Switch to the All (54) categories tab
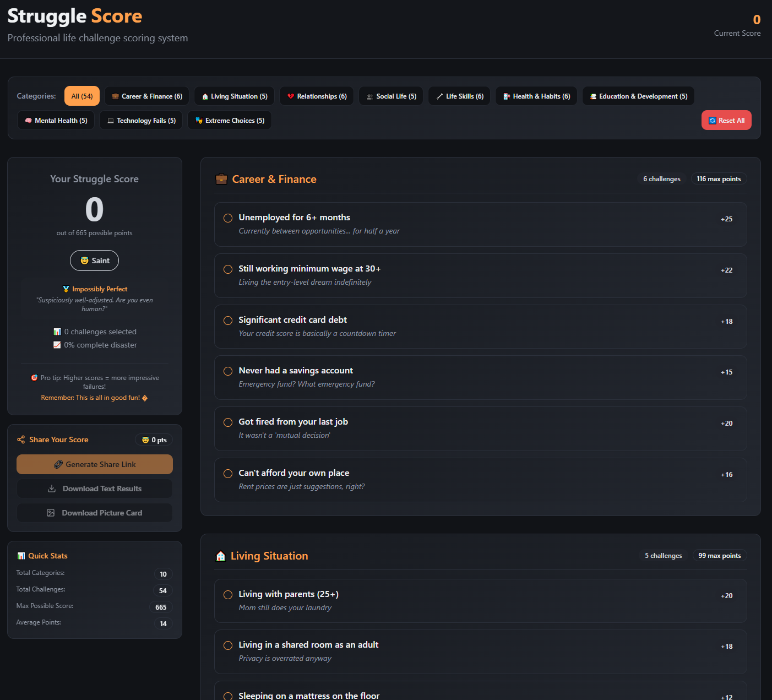The image size is (772, 700). click(81, 95)
